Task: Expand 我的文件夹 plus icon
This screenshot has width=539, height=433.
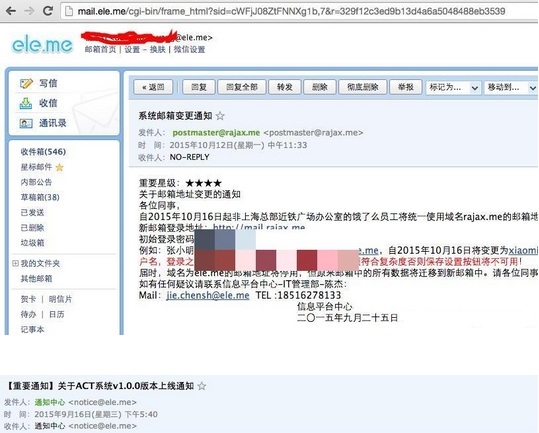Action: 15,263
